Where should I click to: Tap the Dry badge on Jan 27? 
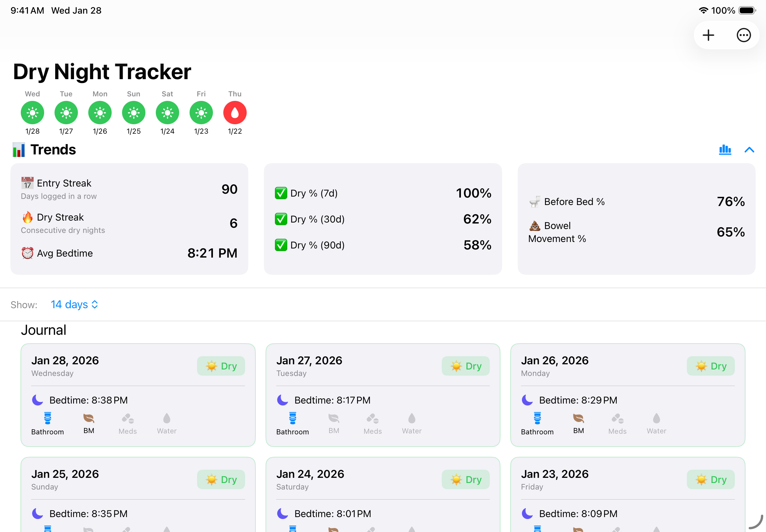[x=466, y=366]
